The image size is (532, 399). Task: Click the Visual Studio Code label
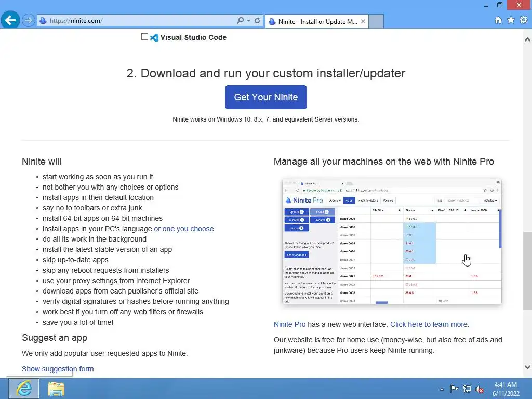pyautogui.click(x=193, y=37)
